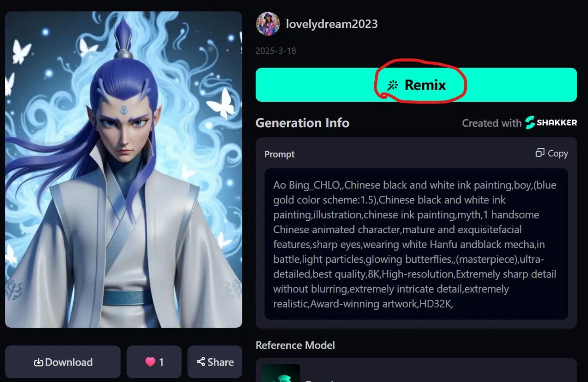Like the image with the pink heart
This screenshot has height=382, width=588.
tap(150, 362)
